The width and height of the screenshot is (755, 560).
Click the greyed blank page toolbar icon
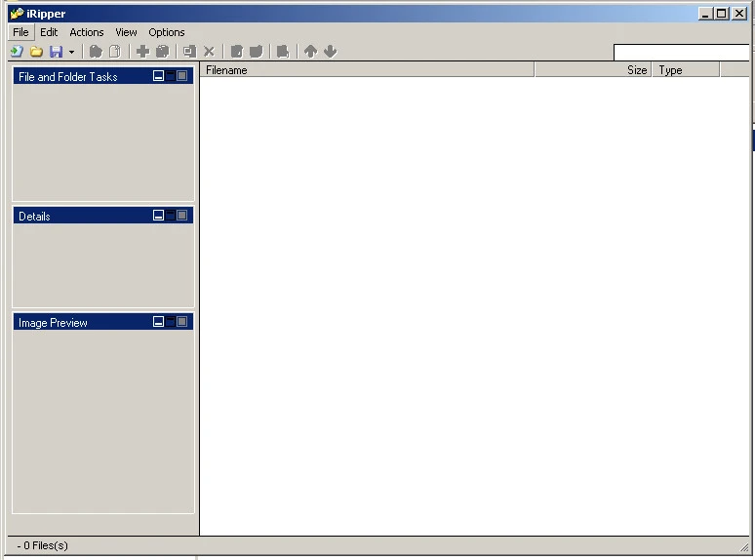tap(115, 51)
